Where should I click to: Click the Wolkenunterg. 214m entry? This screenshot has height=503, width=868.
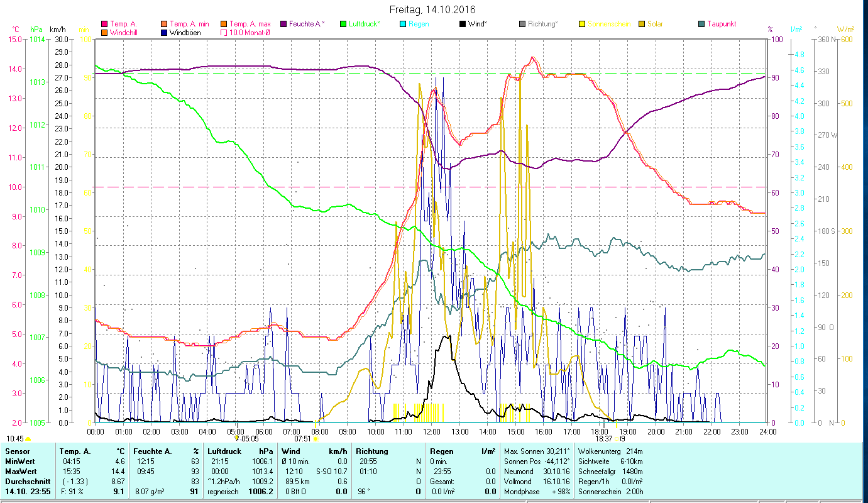coord(610,451)
